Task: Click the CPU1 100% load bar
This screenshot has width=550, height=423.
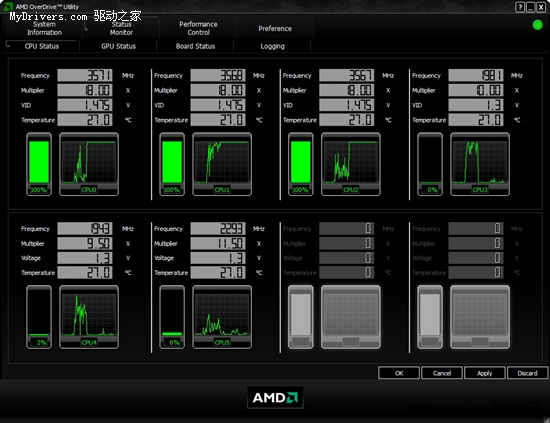Action: [172, 164]
